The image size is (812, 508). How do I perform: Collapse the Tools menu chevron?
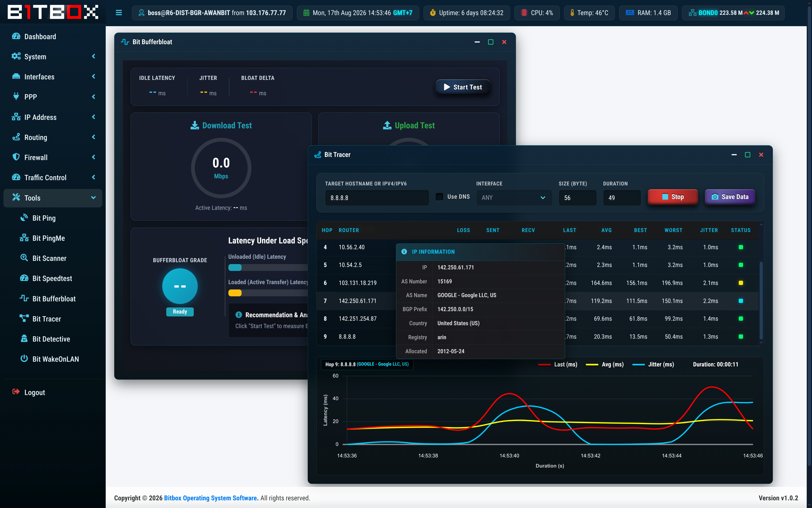pos(94,198)
